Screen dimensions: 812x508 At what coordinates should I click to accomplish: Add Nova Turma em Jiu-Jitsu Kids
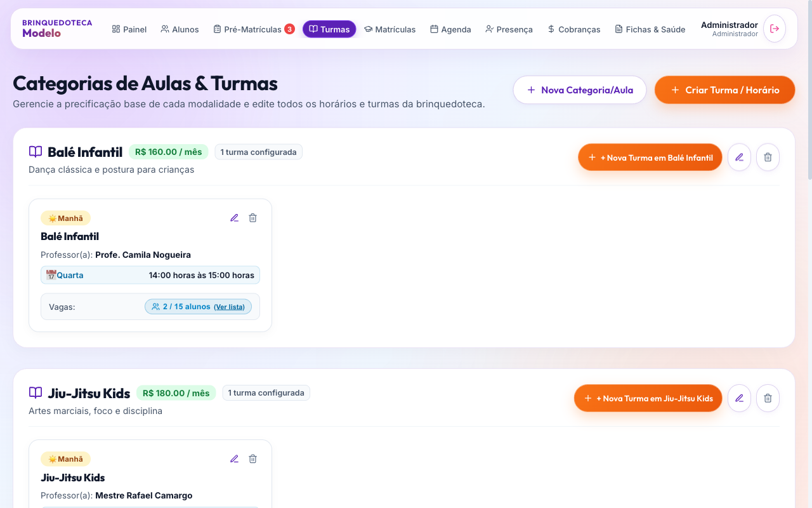pos(648,398)
